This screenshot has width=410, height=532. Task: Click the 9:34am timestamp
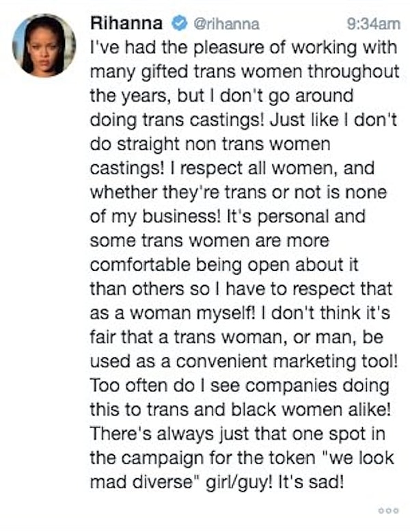[x=372, y=25]
